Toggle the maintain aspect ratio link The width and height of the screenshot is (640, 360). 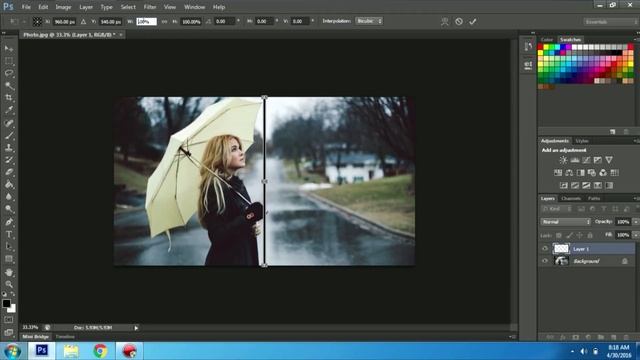(164, 21)
